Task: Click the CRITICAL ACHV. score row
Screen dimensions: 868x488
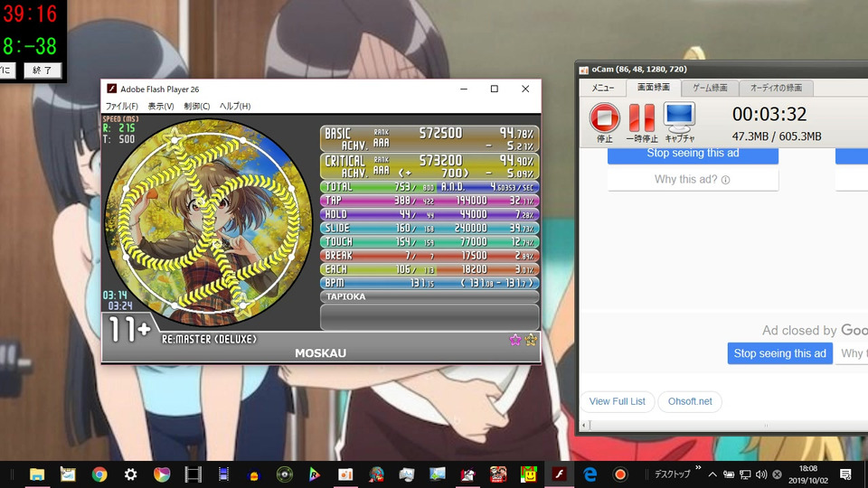Action: (x=429, y=166)
